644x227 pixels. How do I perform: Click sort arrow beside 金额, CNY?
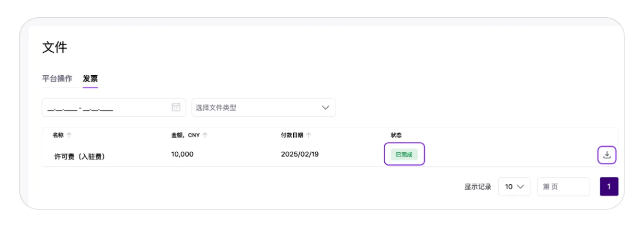pyautogui.click(x=205, y=136)
